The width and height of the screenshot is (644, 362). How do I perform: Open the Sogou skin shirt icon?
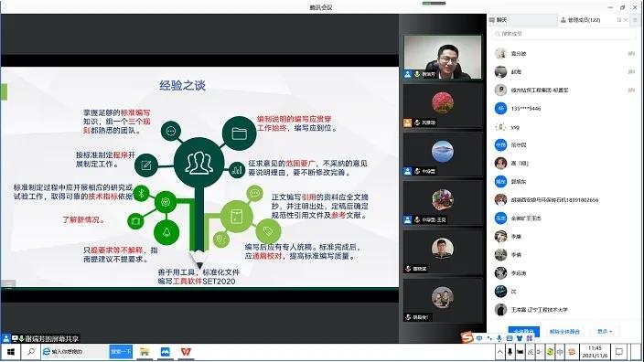click(x=520, y=338)
